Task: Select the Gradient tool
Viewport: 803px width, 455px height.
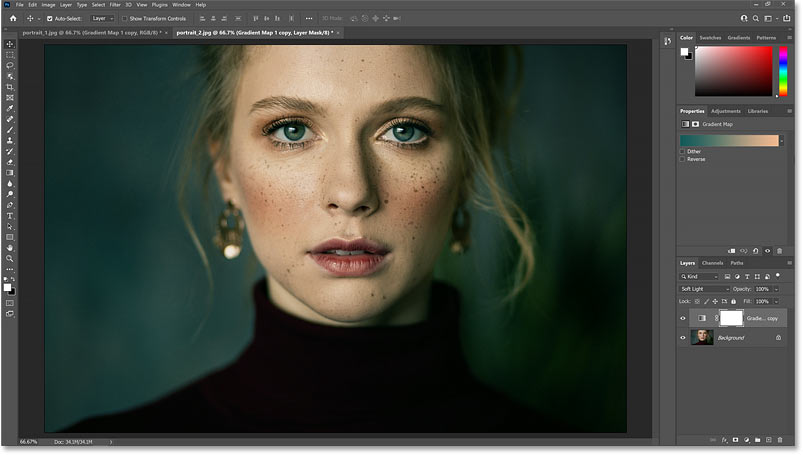Action: 10,173
